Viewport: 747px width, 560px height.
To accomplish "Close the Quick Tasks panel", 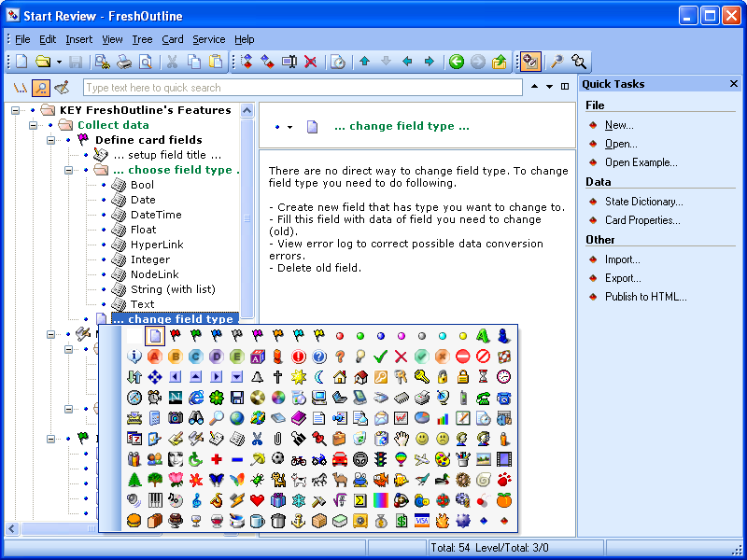I will point(734,84).
